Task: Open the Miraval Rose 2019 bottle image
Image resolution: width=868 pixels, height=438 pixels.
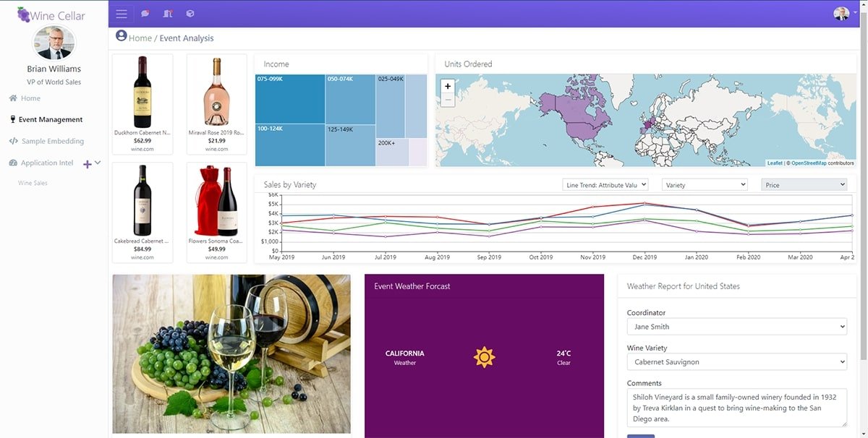Action: click(x=216, y=92)
